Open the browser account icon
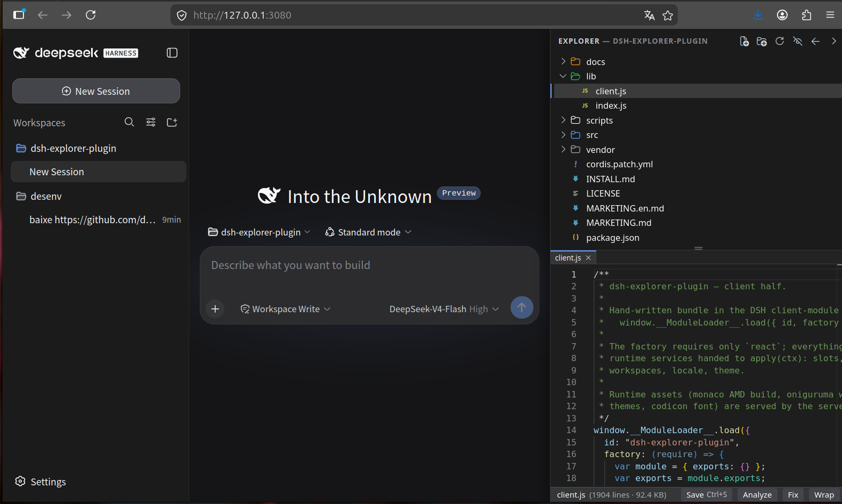This screenshot has height=504, width=842. 782,15
